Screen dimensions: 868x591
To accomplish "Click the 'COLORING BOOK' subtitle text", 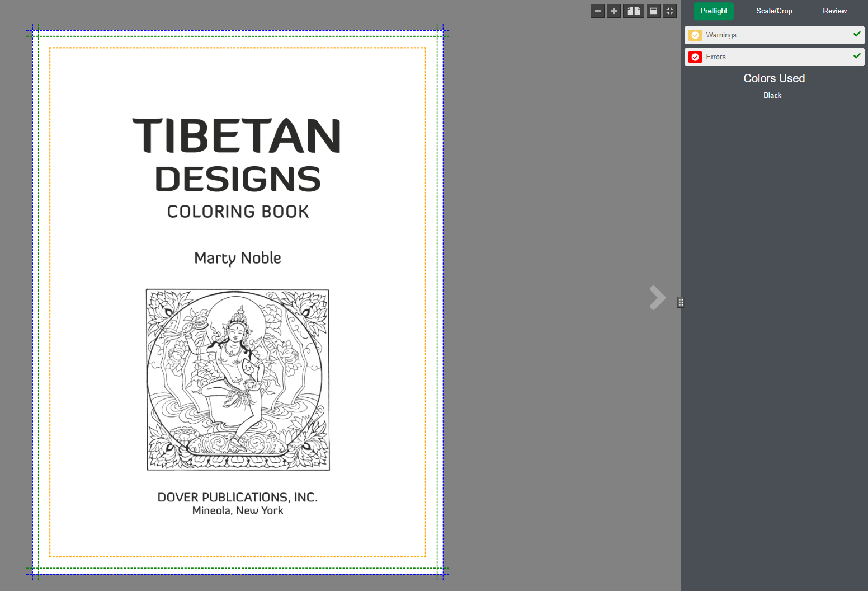I will (238, 212).
